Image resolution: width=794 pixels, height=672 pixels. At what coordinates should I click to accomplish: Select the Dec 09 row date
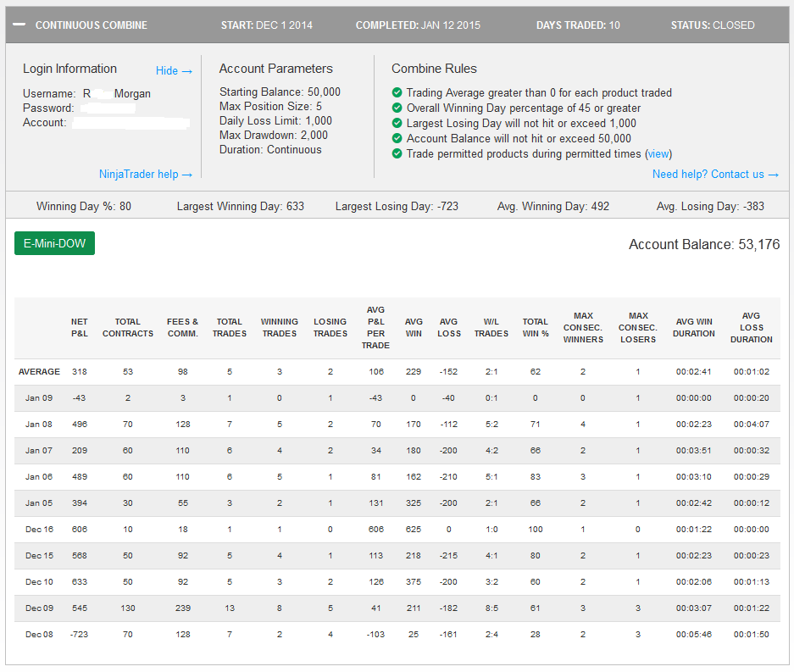click(39, 608)
